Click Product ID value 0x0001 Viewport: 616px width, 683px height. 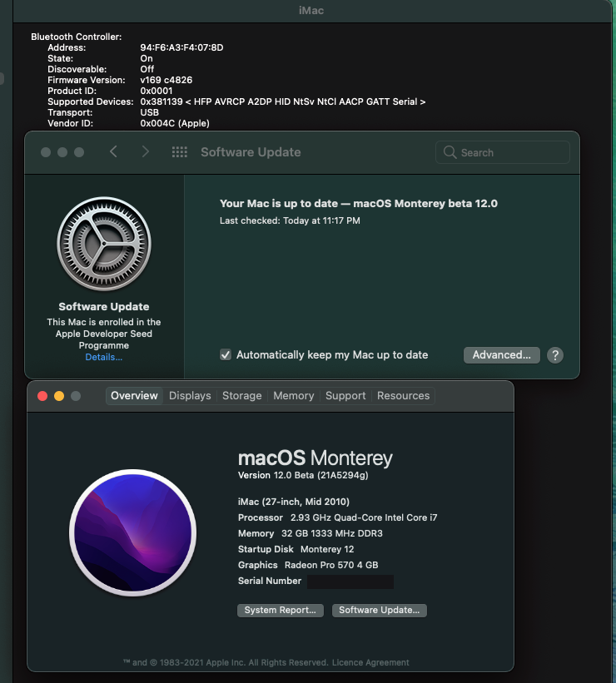[x=156, y=91]
